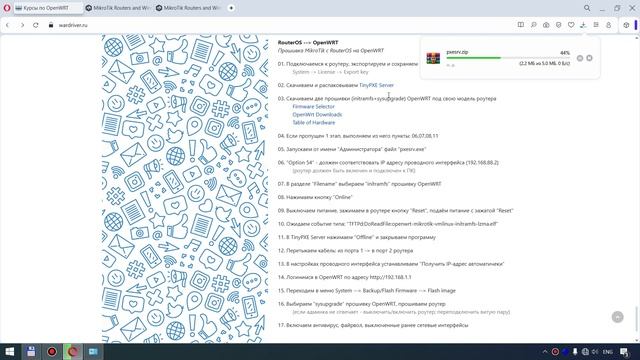Screen dimensions: 640x360
Task: Open the red record taskbar app
Action: click(x=52, y=351)
